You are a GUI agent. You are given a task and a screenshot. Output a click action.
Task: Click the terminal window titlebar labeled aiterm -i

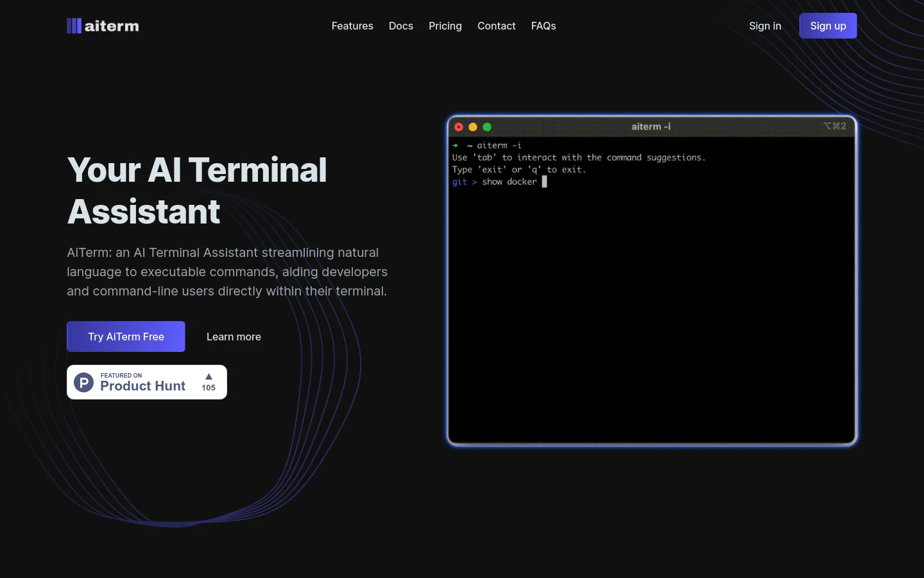[x=651, y=127]
